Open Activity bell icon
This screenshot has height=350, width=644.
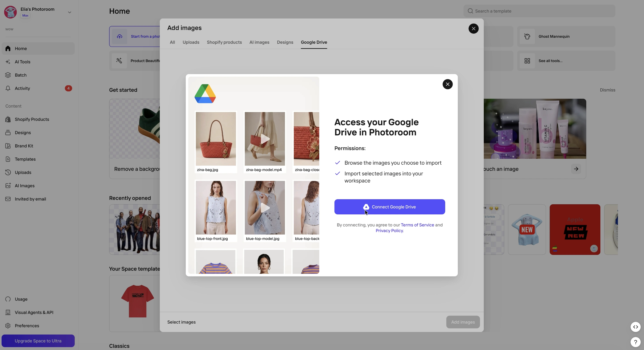point(8,88)
